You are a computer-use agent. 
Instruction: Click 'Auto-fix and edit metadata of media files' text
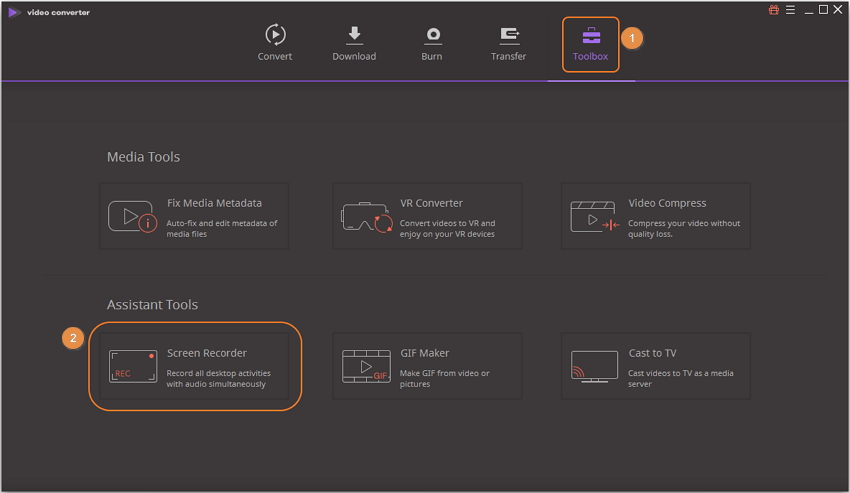point(222,228)
